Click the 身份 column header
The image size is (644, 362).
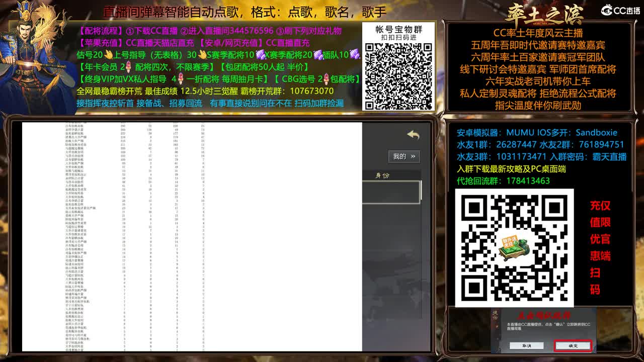pyautogui.click(x=382, y=175)
